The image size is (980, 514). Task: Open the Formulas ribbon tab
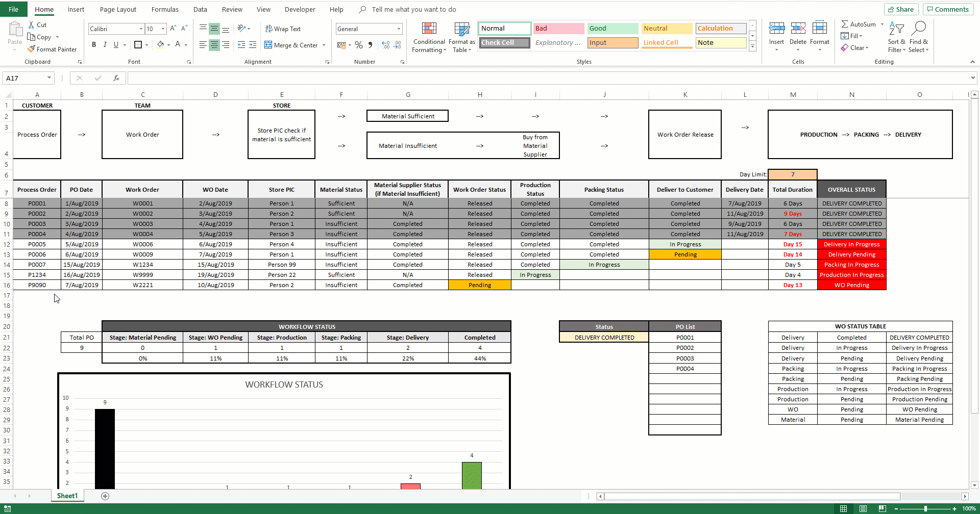pos(165,9)
